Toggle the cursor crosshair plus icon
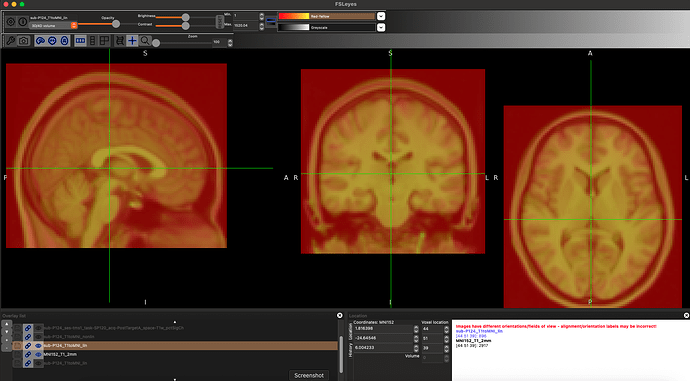 (x=132, y=41)
